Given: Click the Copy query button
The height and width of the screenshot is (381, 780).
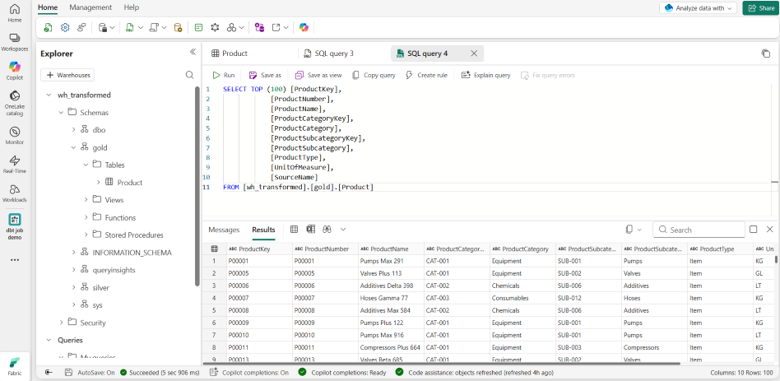Looking at the screenshot, I should [374, 75].
